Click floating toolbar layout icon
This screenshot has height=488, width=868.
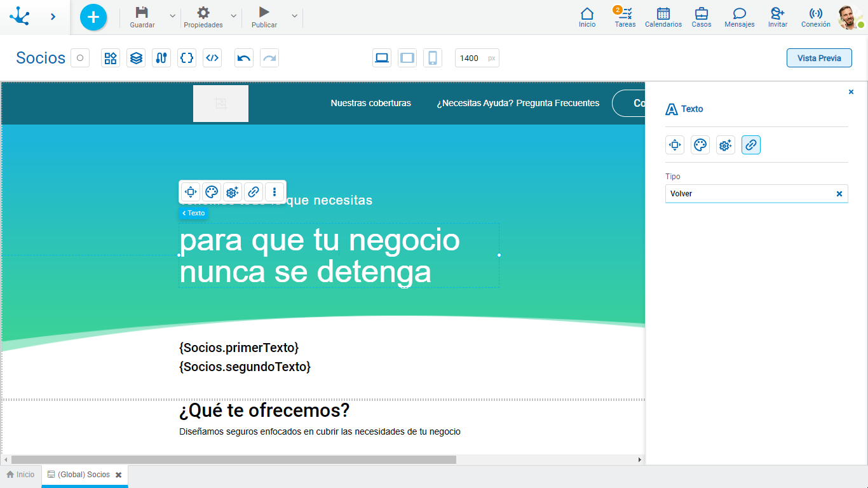(x=190, y=191)
